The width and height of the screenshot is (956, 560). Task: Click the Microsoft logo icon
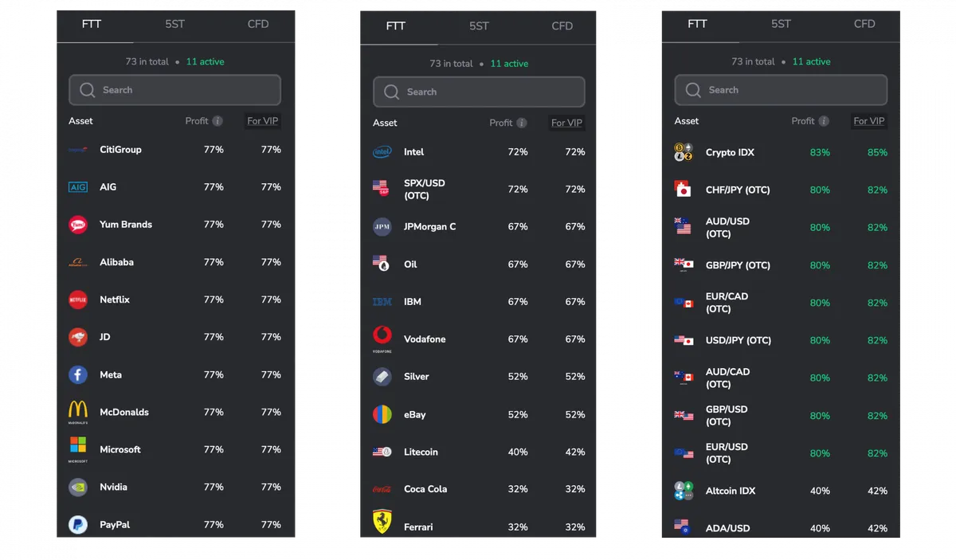coord(77,448)
